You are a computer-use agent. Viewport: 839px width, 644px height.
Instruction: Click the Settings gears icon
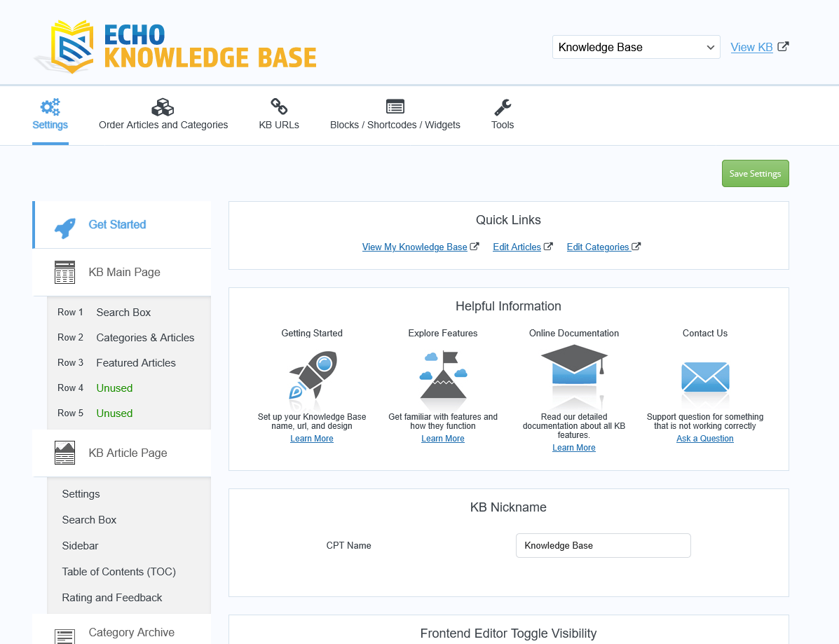click(x=50, y=107)
